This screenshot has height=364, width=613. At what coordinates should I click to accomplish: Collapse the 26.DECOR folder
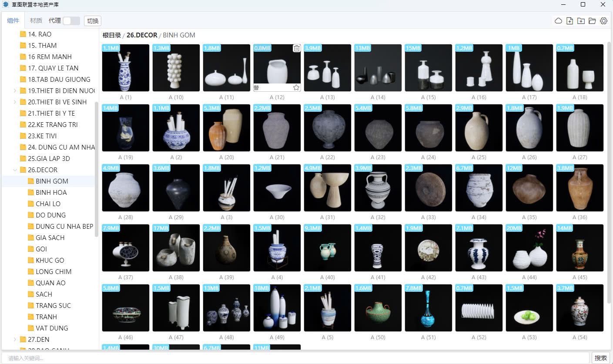pos(15,170)
